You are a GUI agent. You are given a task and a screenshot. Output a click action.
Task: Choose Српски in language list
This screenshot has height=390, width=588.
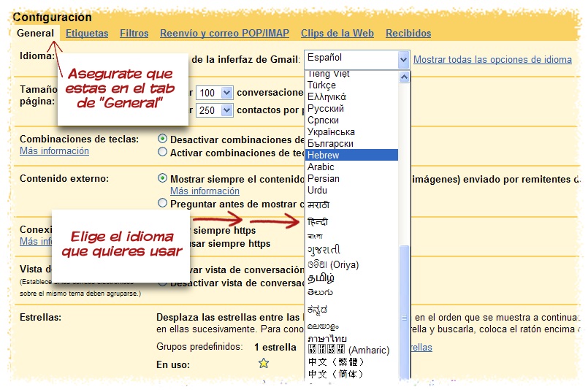point(352,120)
